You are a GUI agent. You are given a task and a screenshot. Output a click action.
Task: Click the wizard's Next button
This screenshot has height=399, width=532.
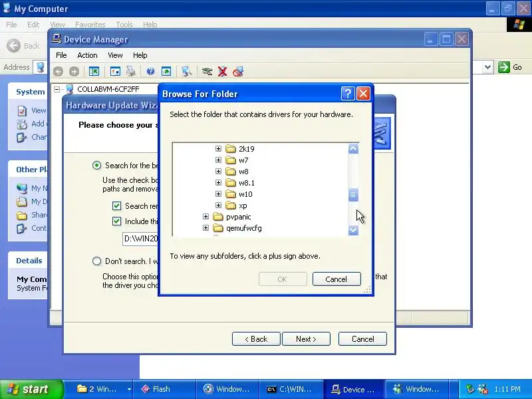306,339
